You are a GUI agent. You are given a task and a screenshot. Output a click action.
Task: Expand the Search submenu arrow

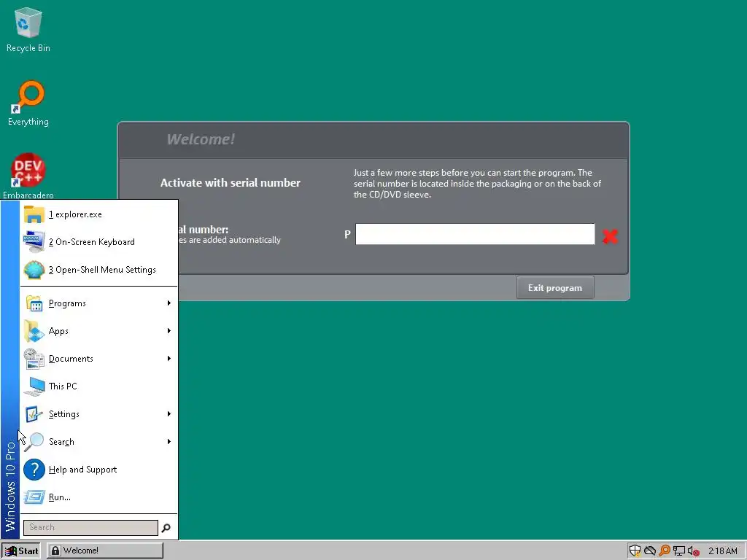tap(169, 441)
